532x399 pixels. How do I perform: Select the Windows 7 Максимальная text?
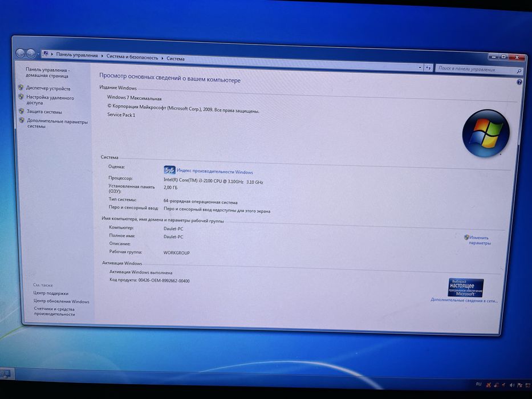(x=135, y=97)
